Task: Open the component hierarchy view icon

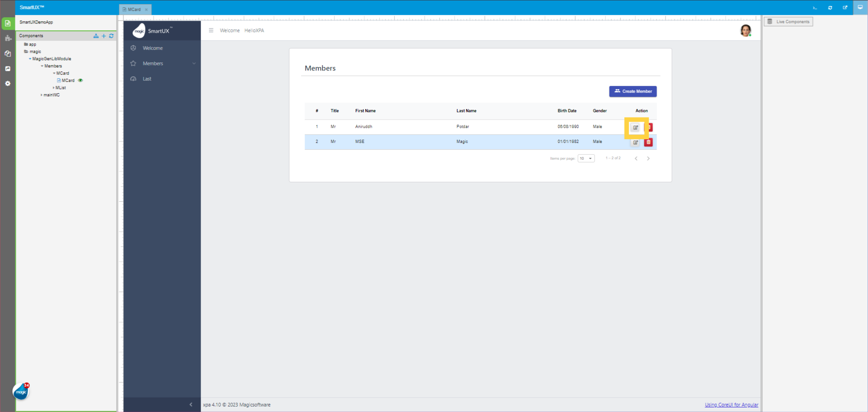Action: pos(95,36)
